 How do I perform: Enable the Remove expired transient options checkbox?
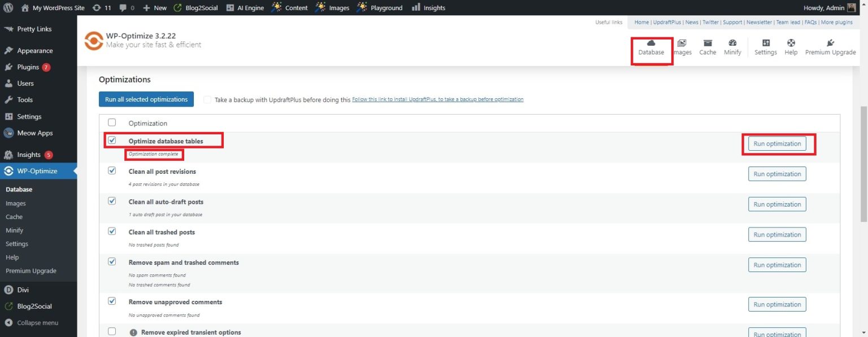[x=112, y=330]
